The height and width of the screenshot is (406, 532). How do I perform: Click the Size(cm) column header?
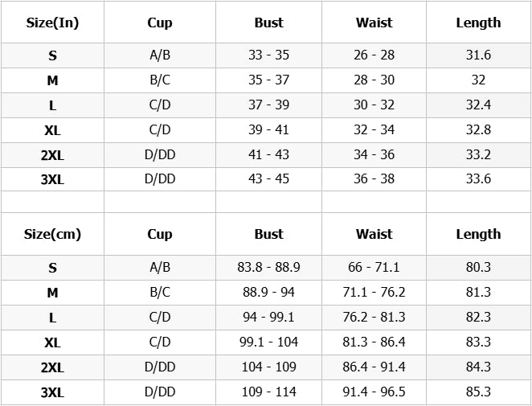click(x=52, y=234)
